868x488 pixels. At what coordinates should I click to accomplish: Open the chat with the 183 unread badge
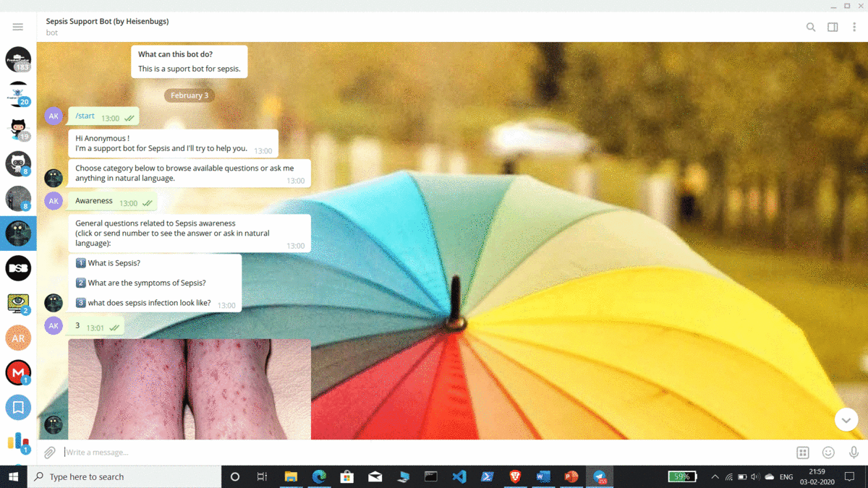(x=18, y=59)
